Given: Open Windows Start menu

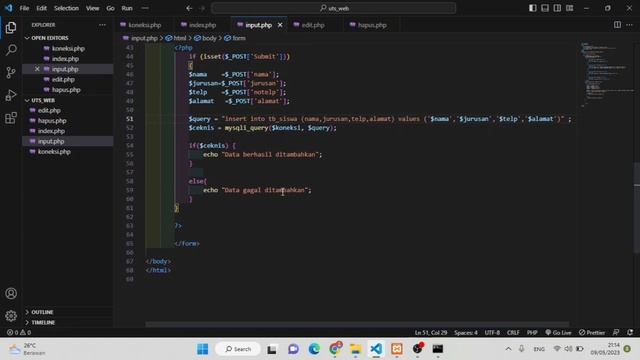Looking at the screenshot, I should point(202,349).
